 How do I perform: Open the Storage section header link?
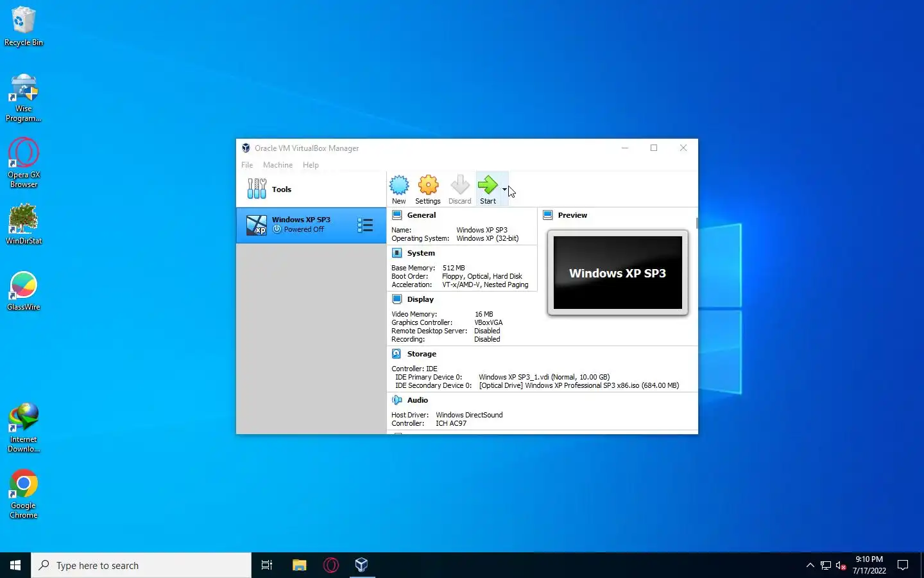[422, 354]
